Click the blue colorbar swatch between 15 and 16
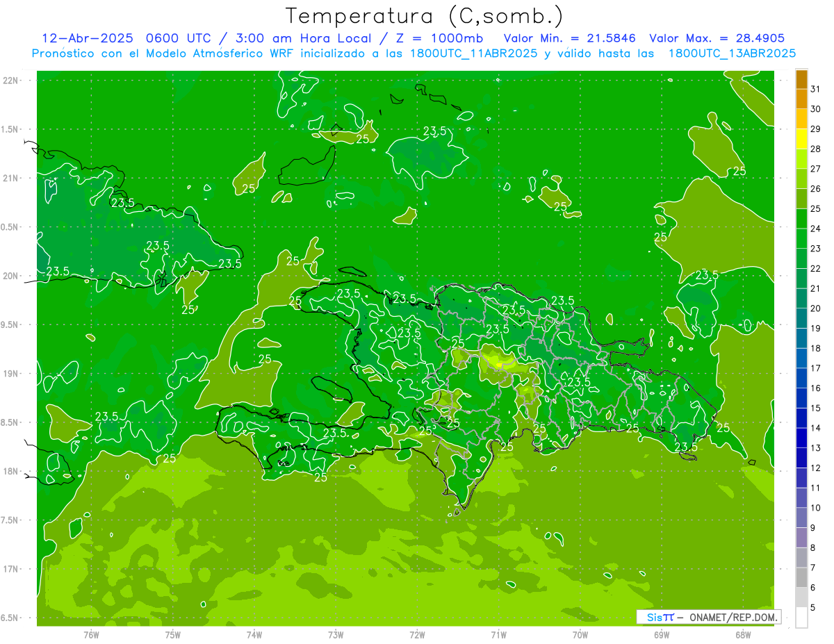Image resolution: width=834 pixels, height=644 pixels. tap(801, 398)
